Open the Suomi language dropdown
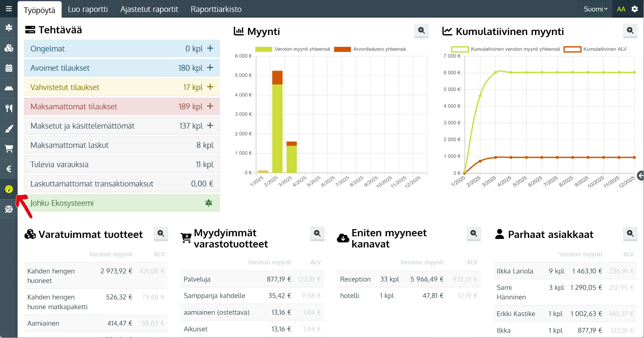The height and width of the screenshot is (338, 644). coord(595,9)
